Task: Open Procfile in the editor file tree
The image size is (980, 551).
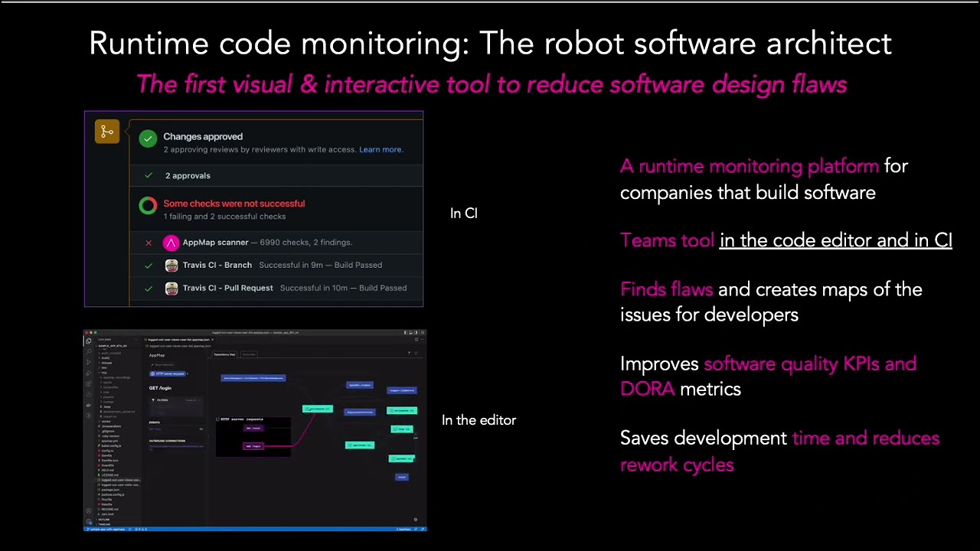Action: pos(106,500)
